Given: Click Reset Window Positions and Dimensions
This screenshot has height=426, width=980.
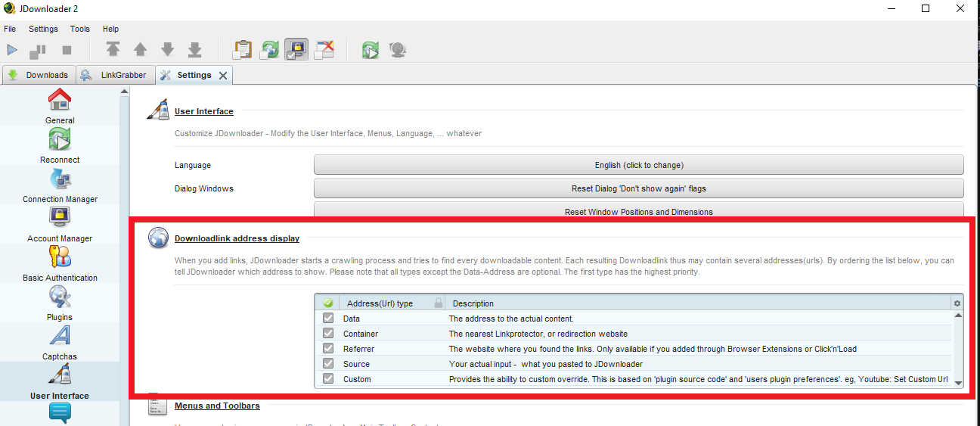Looking at the screenshot, I should coord(639,210).
